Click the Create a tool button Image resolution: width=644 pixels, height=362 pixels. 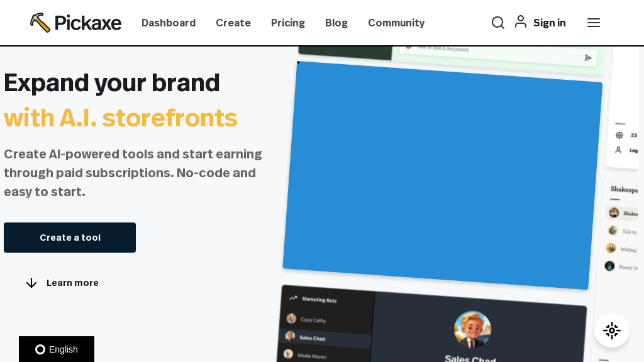pyautogui.click(x=70, y=238)
